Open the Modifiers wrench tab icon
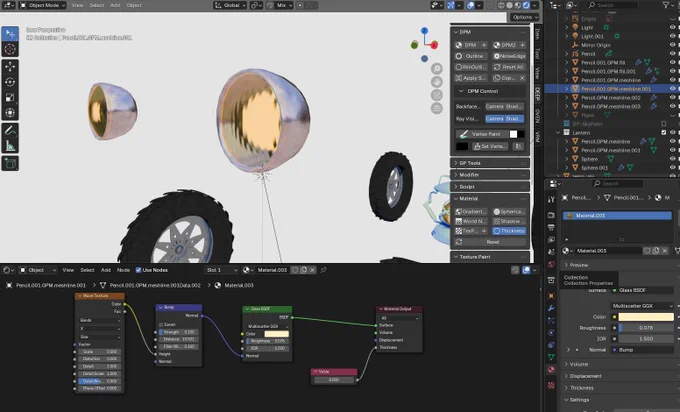Viewport: 680px width, 412px height. click(551, 308)
